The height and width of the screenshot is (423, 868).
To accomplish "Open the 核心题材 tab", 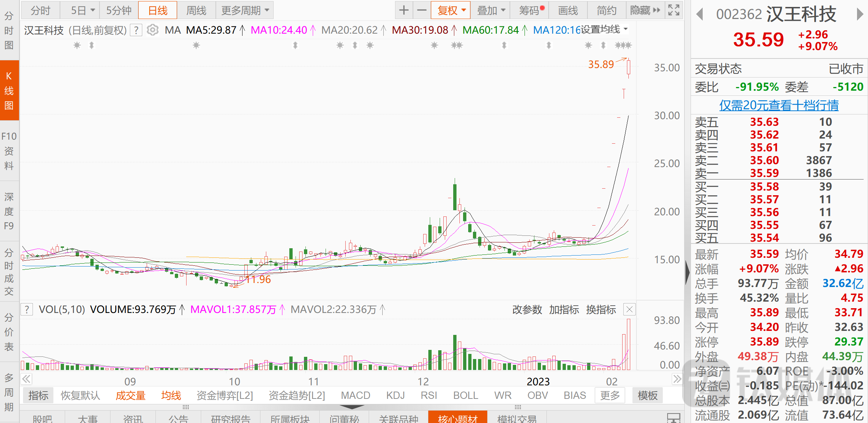I will [458, 418].
